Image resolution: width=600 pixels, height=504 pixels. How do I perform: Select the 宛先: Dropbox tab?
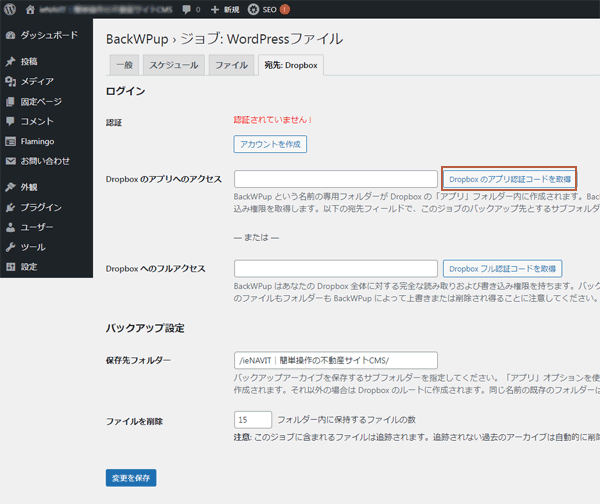[291, 65]
